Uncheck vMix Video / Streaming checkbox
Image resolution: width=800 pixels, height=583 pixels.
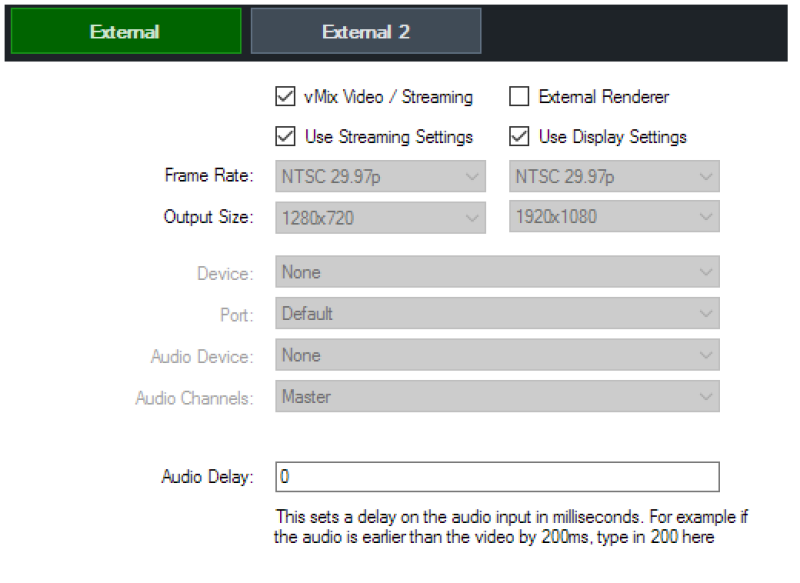coord(285,96)
